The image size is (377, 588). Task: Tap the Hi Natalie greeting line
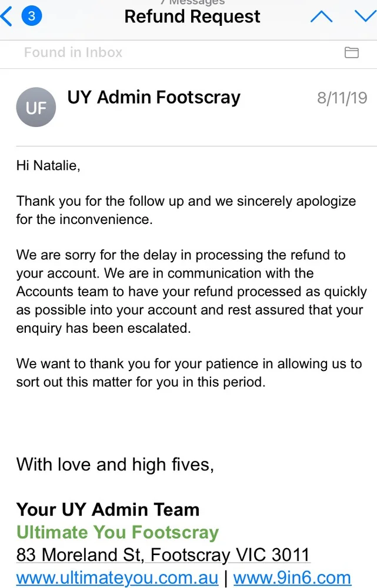(x=48, y=166)
